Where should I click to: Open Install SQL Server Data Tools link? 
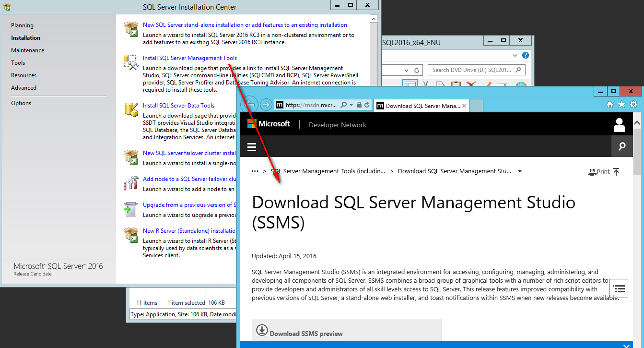[x=179, y=106]
